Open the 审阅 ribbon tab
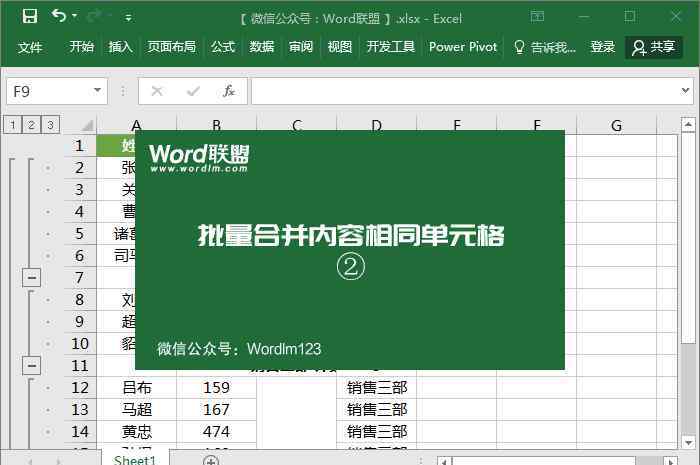700x465 pixels. (300, 47)
